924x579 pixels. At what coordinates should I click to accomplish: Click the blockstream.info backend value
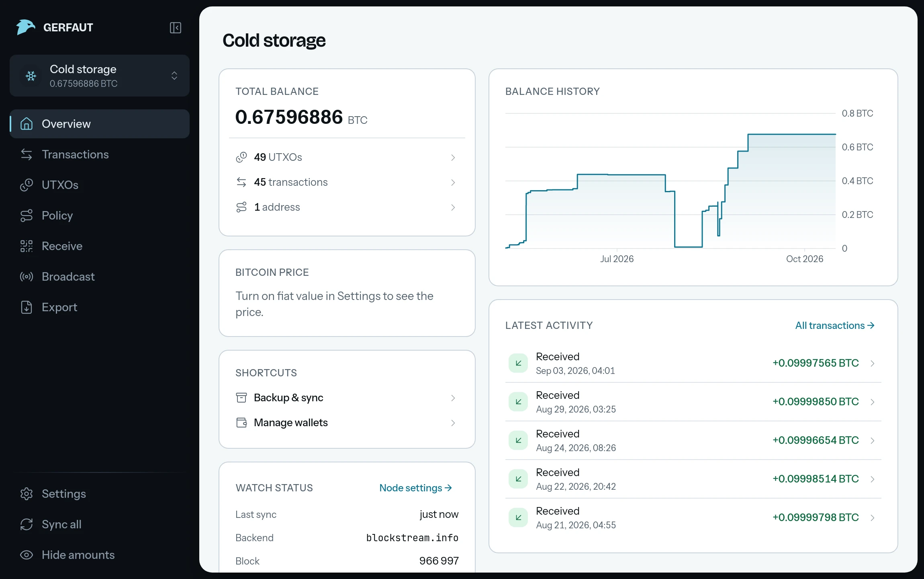[x=412, y=538]
